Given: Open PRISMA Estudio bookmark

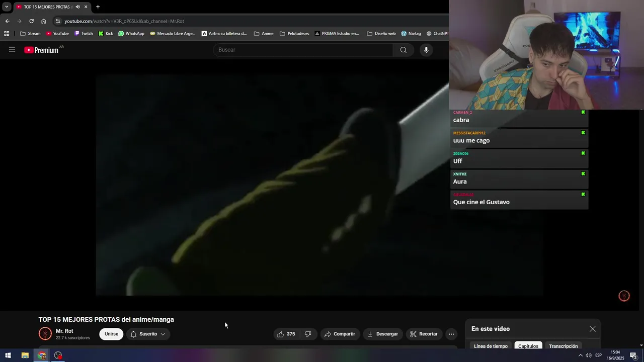Looking at the screenshot, I should [337, 34].
